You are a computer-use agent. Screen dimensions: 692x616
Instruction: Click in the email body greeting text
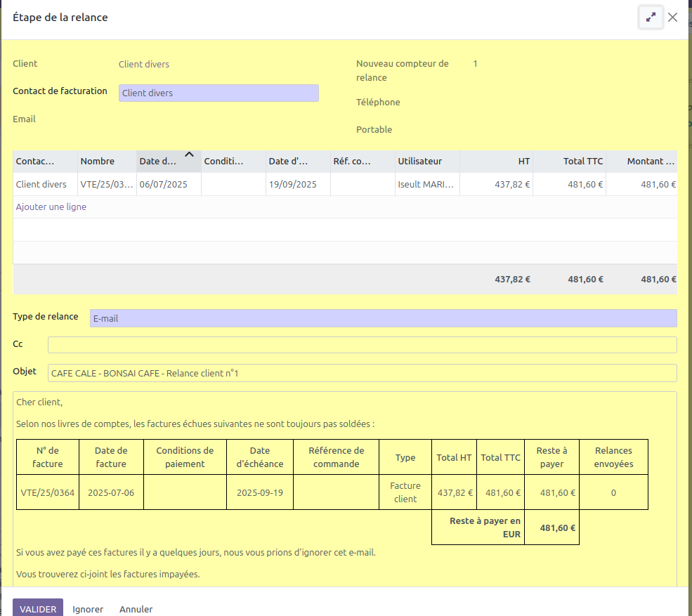[39, 402]
